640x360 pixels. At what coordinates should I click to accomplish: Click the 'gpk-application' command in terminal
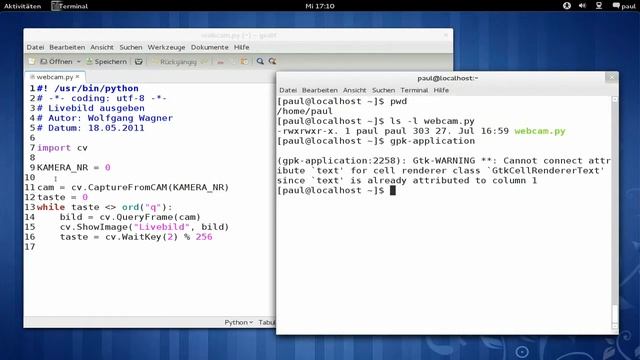(x=432, y=141)
